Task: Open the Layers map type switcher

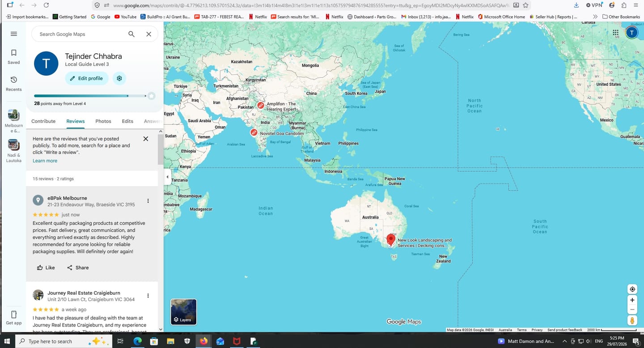Action: (183, 312)
